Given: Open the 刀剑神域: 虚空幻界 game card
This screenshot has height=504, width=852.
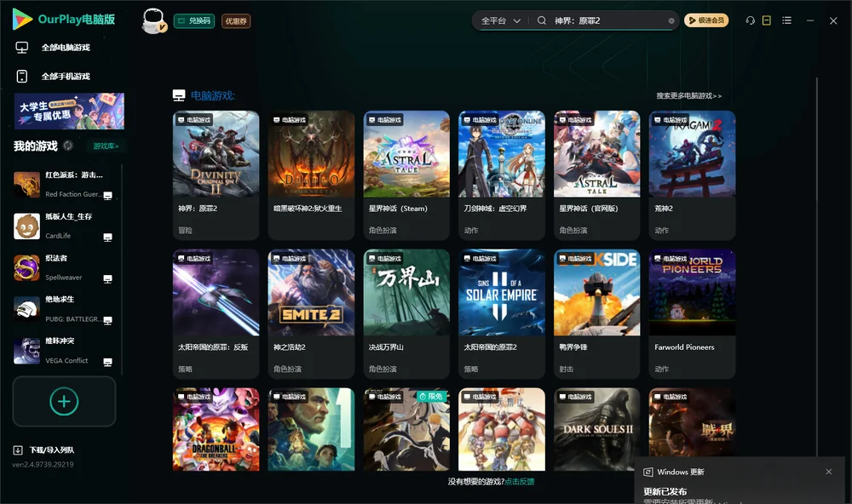Looking at the screenshot, I should (502, 175).
